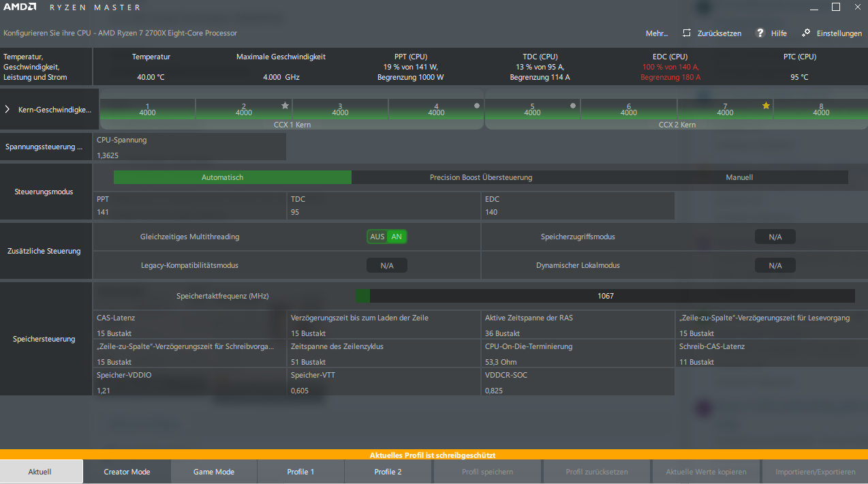This screenshot has width=868, height=484.
Task: Open the Mehr... menu
Action: click(x=657, y=33)
